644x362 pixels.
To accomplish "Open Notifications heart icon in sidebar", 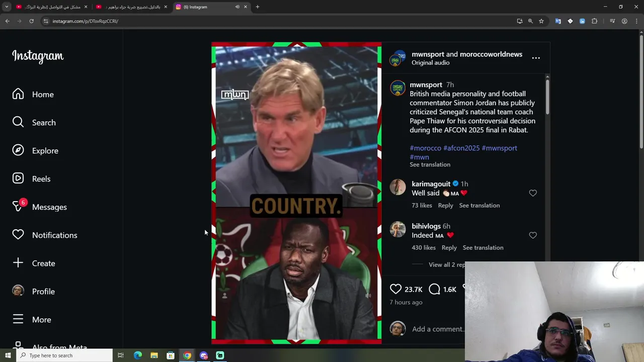I will (18, 235).
